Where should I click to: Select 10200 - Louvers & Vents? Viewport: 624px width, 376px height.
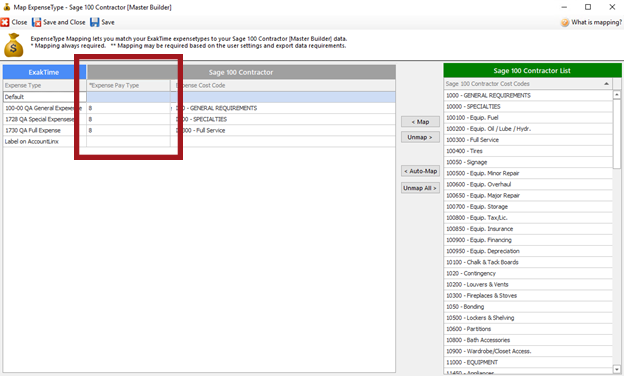528,285
